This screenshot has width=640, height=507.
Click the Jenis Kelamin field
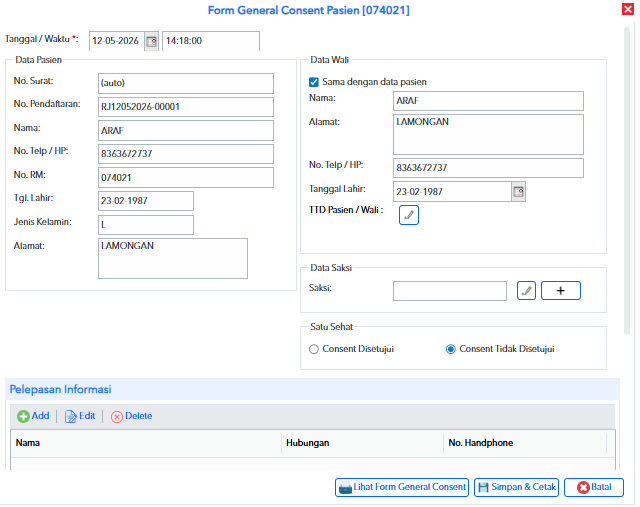pyautogui.click(x=146, y=225)
